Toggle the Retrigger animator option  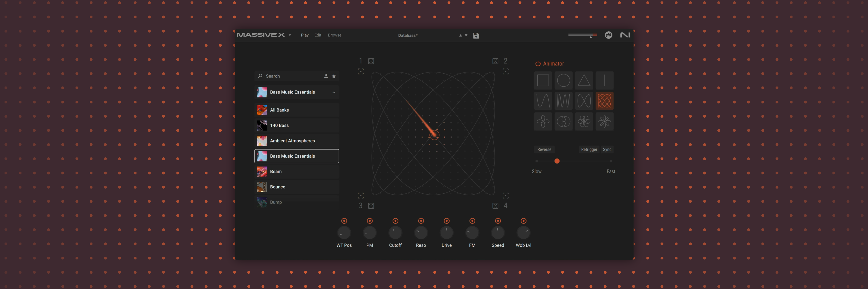(x=589, y=149)
